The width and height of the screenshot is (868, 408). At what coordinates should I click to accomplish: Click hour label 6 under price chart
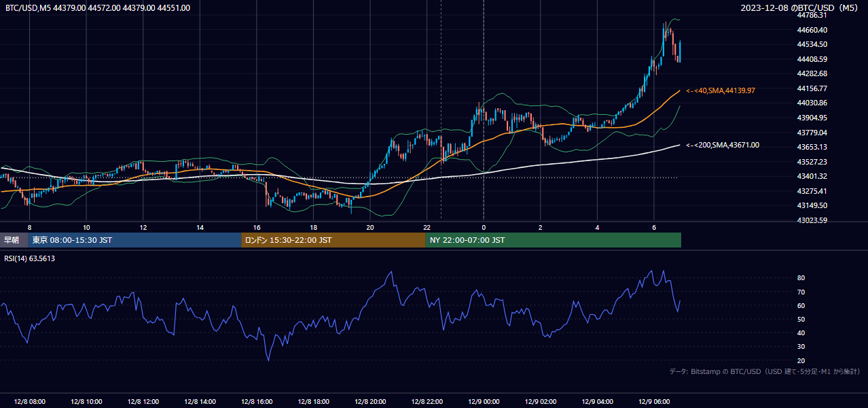point(654,227)
